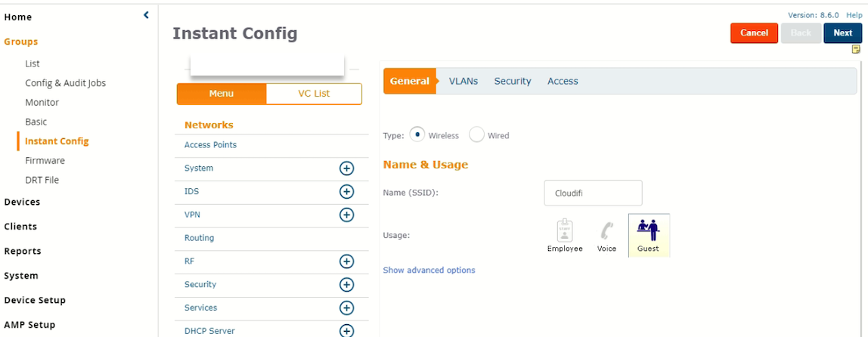868x337 pixels.
Task: Select the Voice usage phone icon
Action: pyautogui.click(x=606, y=236)
